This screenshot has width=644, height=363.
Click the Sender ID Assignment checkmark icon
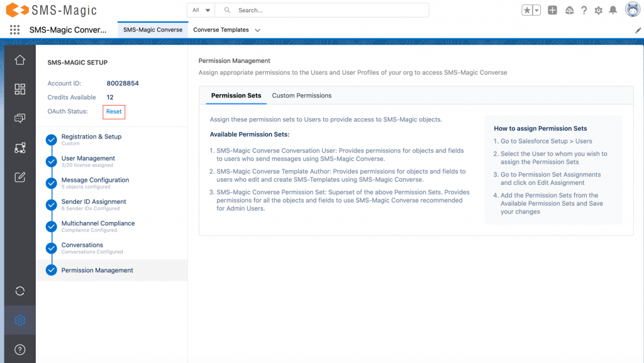52,204
